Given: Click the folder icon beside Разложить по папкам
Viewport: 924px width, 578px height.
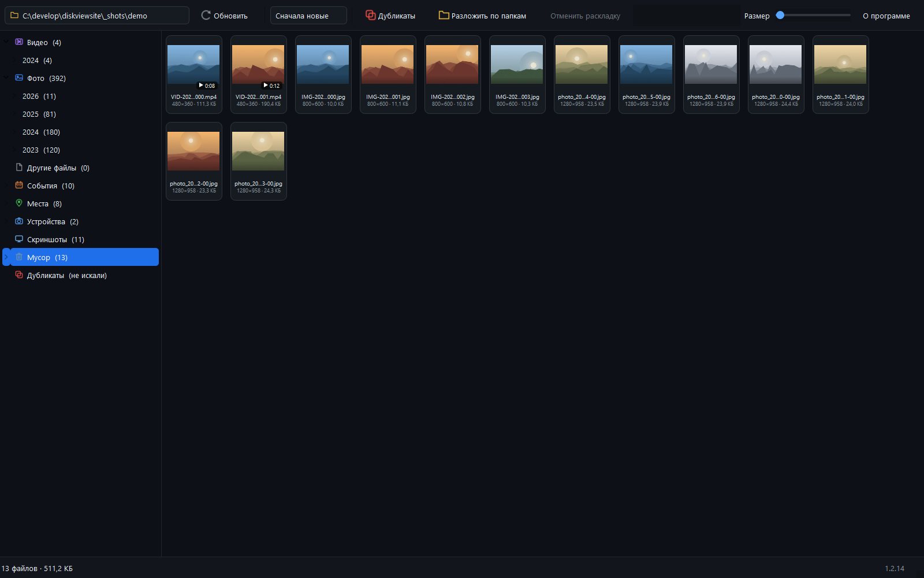Looking at the screenshot, I should (x=444, y=15).
